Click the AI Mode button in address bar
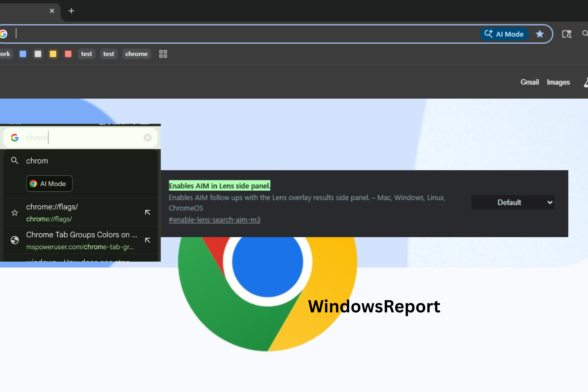This screenshot has height=392, width=588. point(504,34)
